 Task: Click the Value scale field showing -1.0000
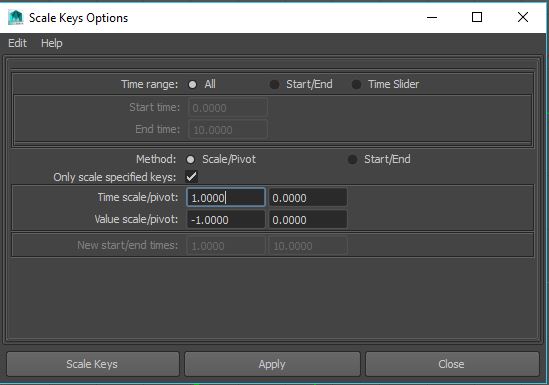tap(226, 220)
